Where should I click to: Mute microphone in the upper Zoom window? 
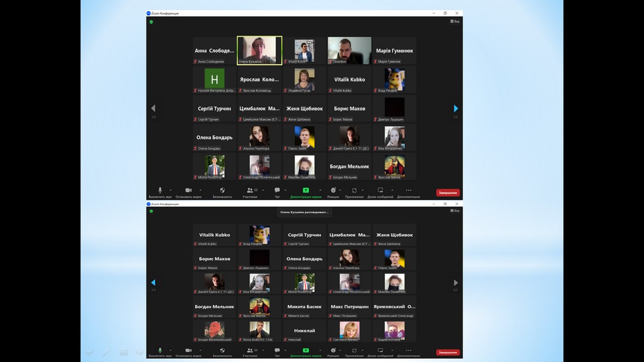coord(160,190)
